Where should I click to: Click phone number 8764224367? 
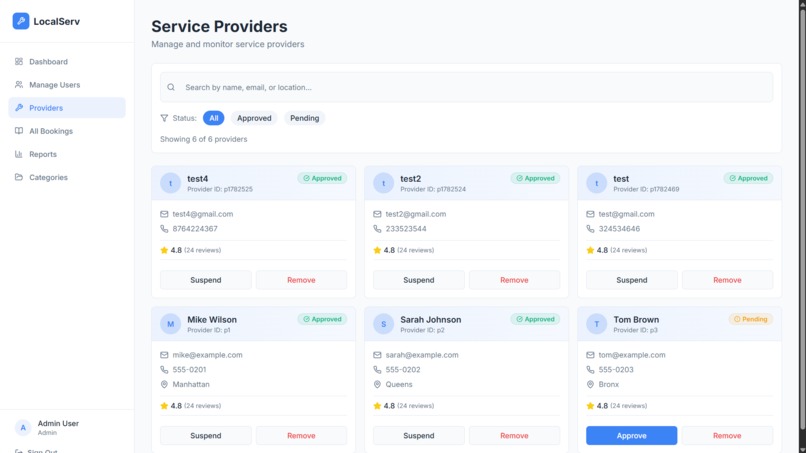pyautogui.click(x=195, y=229)
